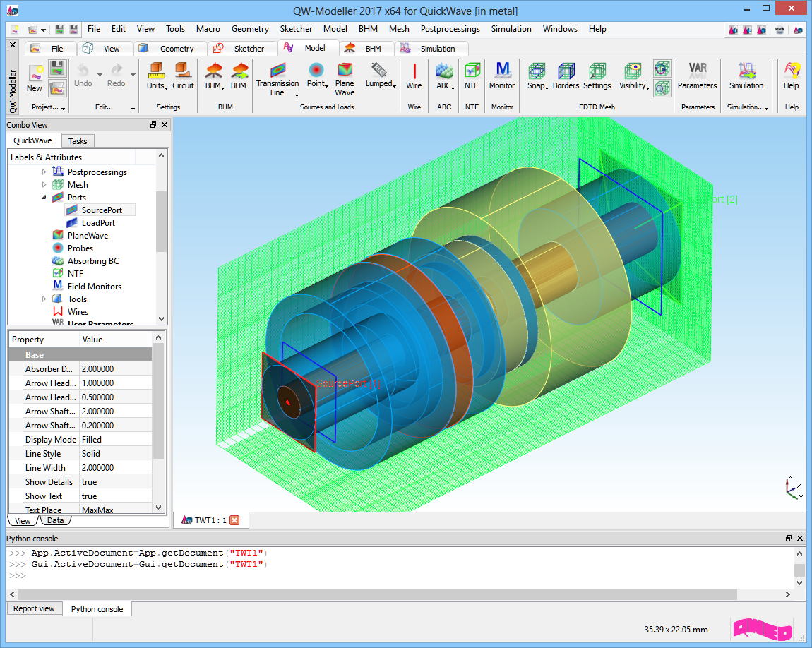The image size is (812, 648).
Task: Select Field Monitors in the tree
Action: [x=94, y=286]
